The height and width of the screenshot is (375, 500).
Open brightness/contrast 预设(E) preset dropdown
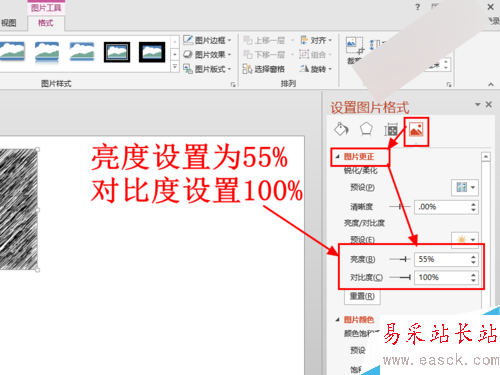[x=465, y=239]
